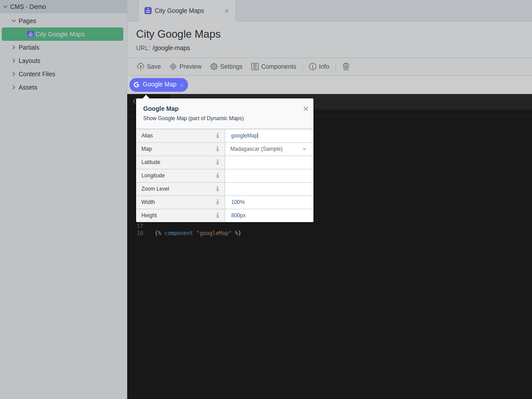This screenshot has height=399, width=532.
Task: Click the info icon beside Alias
Action: [217, 136]
